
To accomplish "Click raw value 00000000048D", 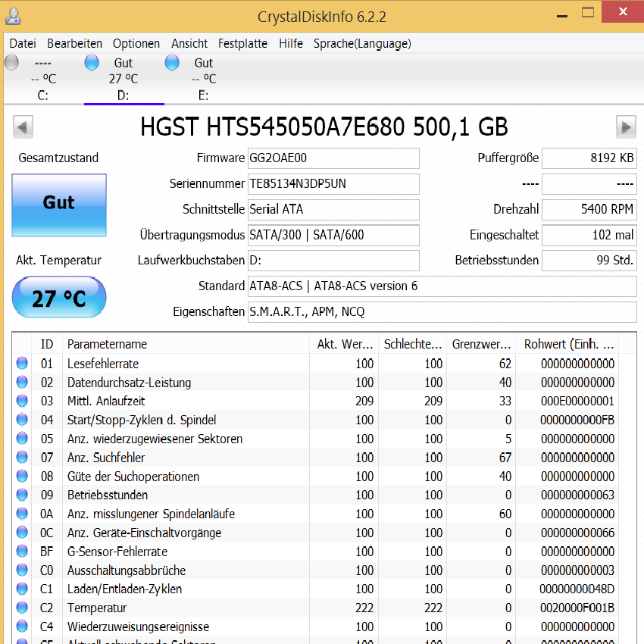I will click(x=577, y=589).
